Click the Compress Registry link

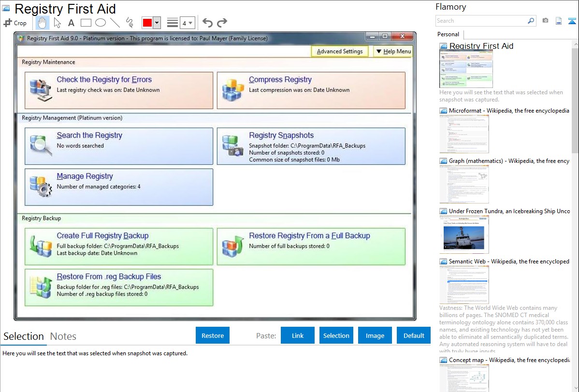(280, 79)
